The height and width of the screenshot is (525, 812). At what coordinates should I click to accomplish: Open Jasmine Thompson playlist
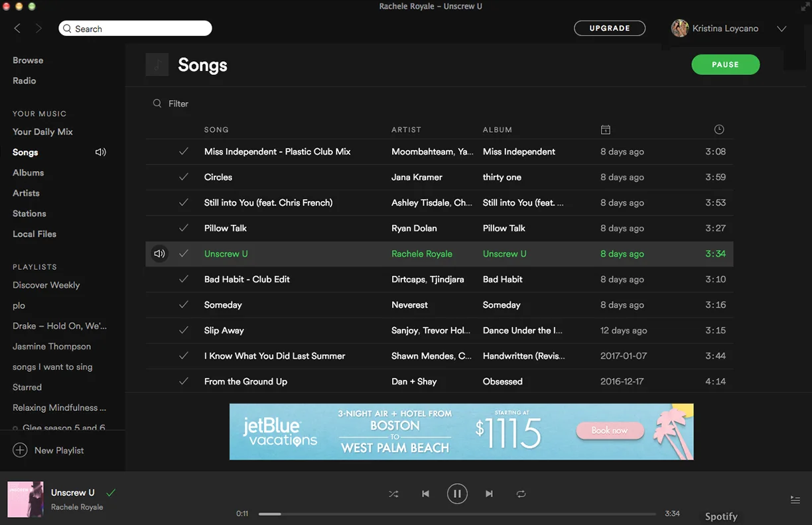point(52,347)
